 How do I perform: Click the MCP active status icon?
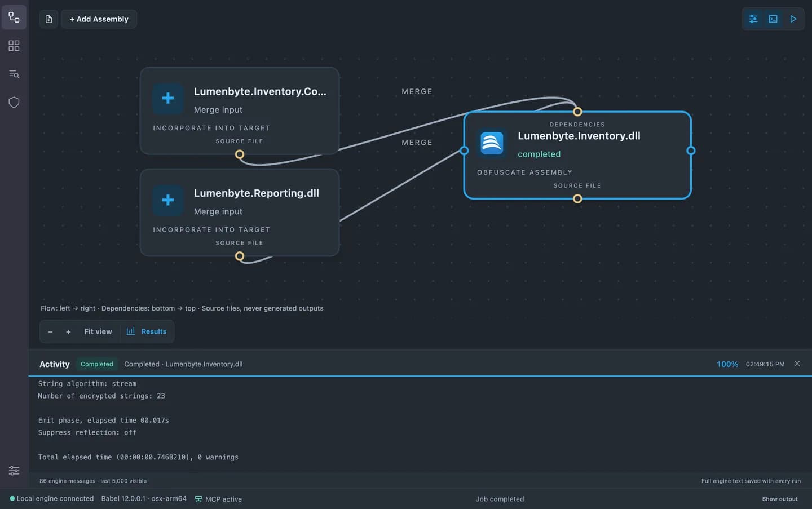(x=198, y=499)
